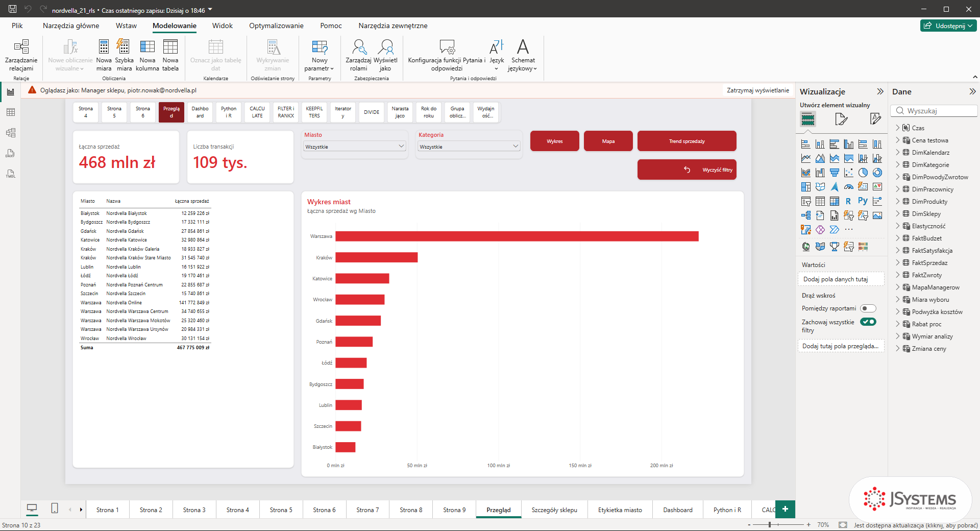Image resolution: width=980 pixels, height=531 pixels.
Task: Save the file with disk icon
Action: tap(13, 9)
